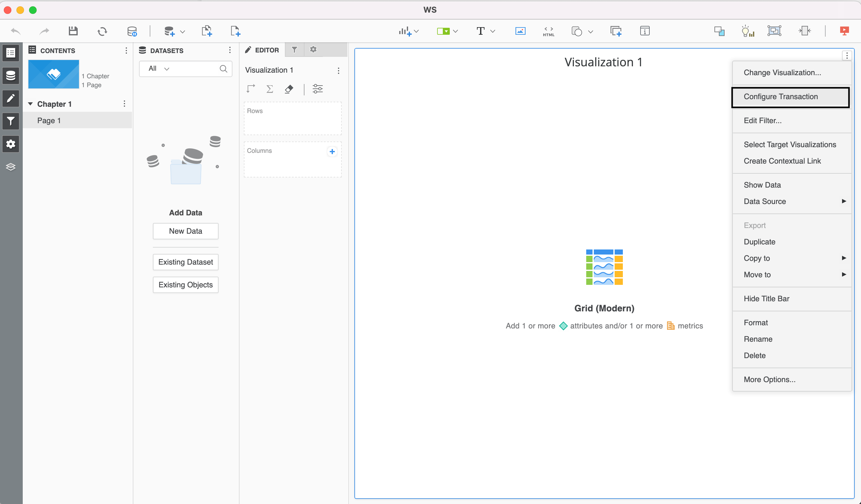Click the Add Panel Stack icon

pos(616,31)
